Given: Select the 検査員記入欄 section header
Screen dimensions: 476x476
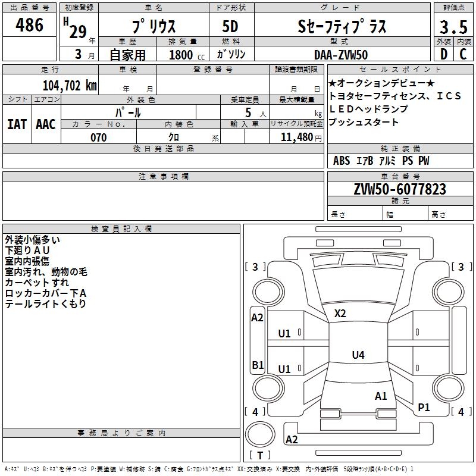Looking at the screenshot, I should [121, 229].
